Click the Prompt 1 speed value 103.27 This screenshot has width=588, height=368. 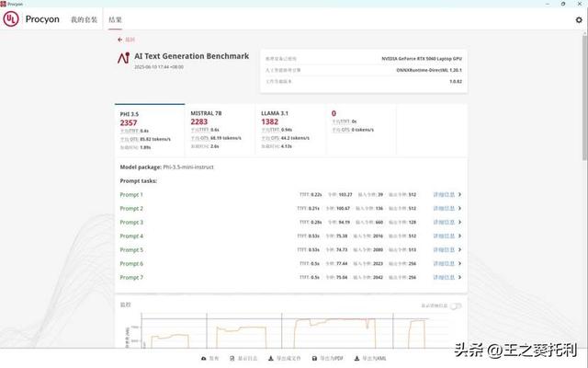click(345, 194)
